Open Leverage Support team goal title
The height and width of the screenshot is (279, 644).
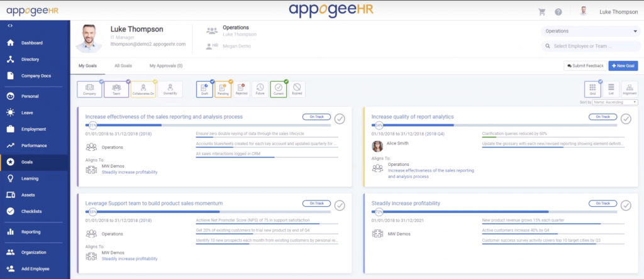(154, 203)
